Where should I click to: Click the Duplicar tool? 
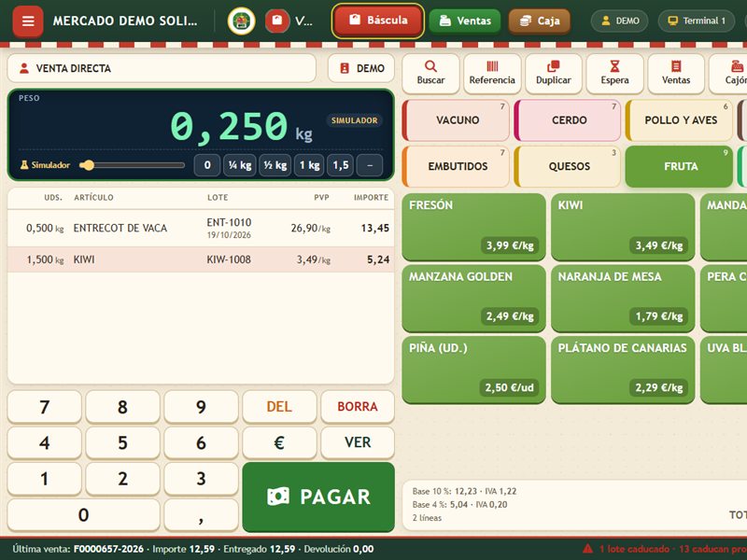click(554, 74)
